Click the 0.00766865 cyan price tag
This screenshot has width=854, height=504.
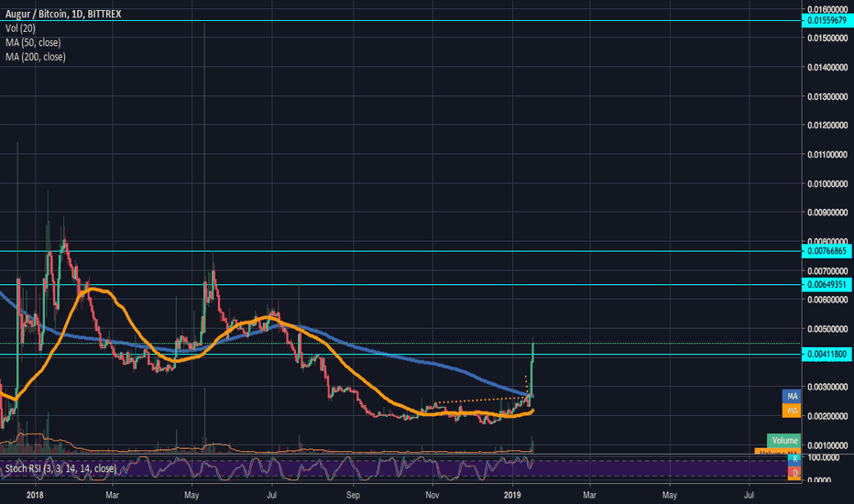(x=827, y=251)
